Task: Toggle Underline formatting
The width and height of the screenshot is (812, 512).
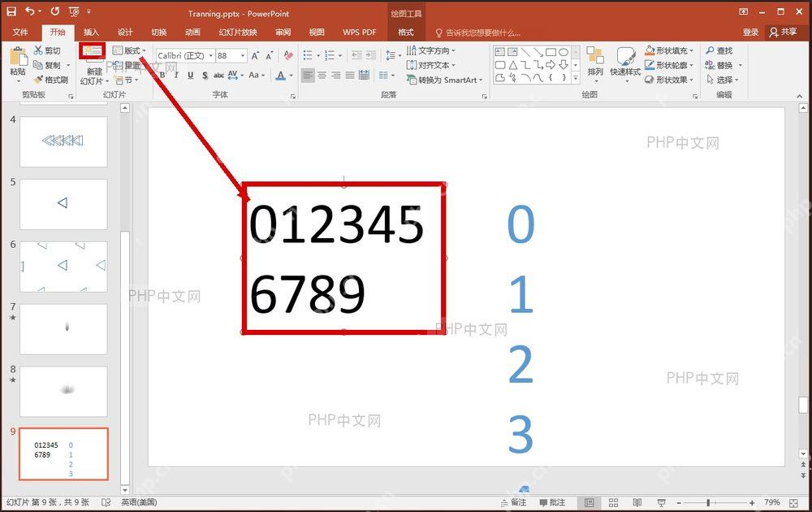Action: point(191,75)
